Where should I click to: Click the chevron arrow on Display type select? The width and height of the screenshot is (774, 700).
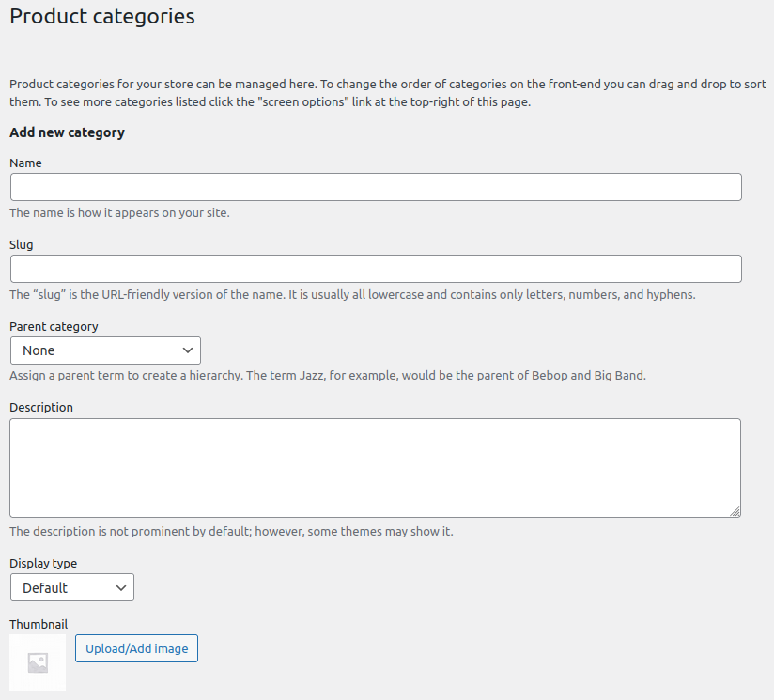click(121, 587)
